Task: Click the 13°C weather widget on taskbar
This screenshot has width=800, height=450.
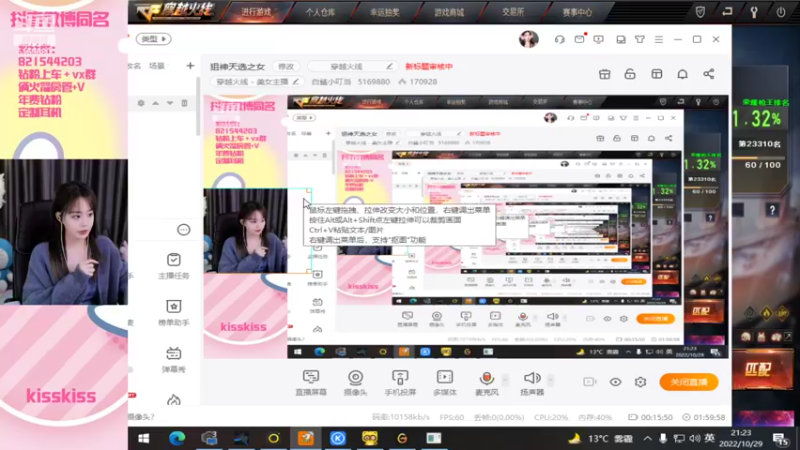Action: [x=602, y=438]
